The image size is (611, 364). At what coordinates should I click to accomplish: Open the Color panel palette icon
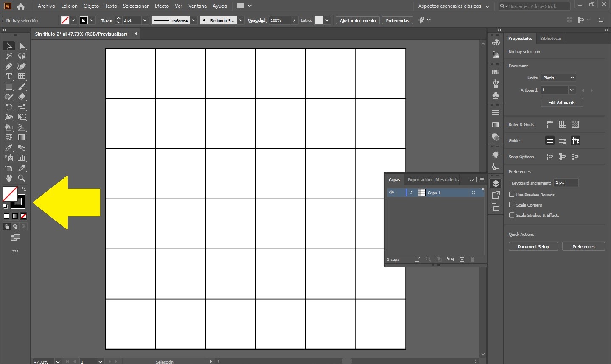tap(496, 42)
